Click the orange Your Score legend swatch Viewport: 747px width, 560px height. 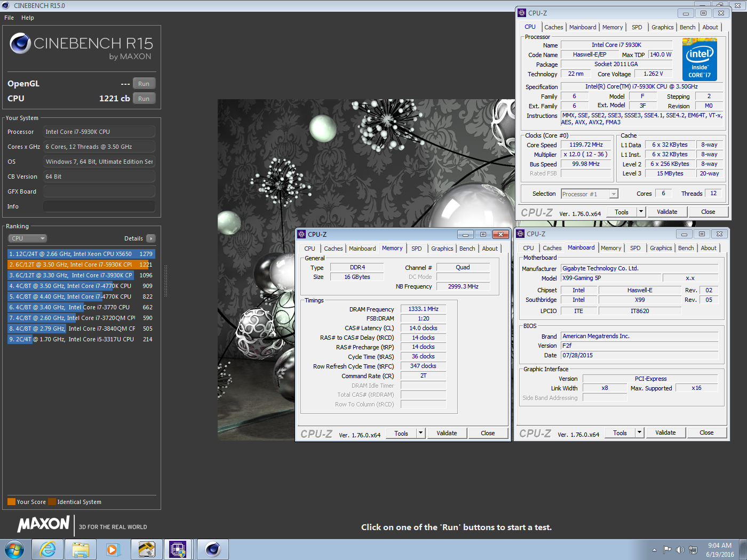click(x=11, y=501)
